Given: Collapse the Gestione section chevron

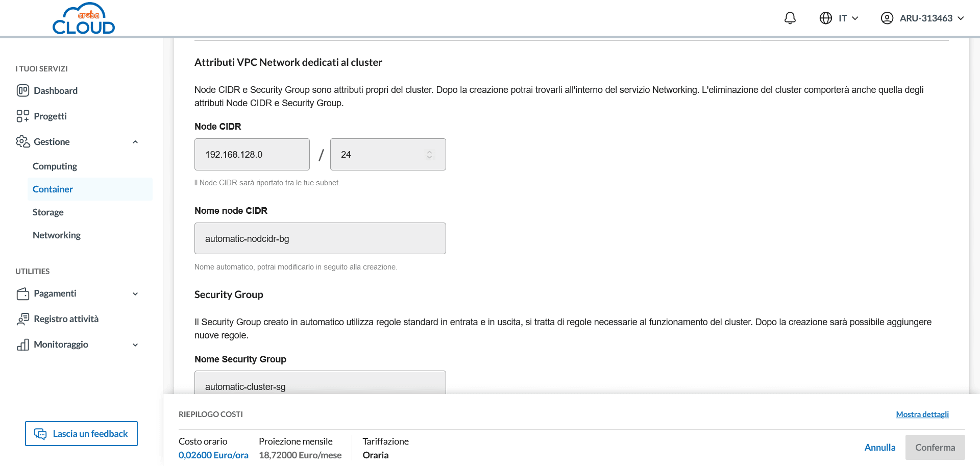Looking at the screenshot, I should tap(135, 142).
